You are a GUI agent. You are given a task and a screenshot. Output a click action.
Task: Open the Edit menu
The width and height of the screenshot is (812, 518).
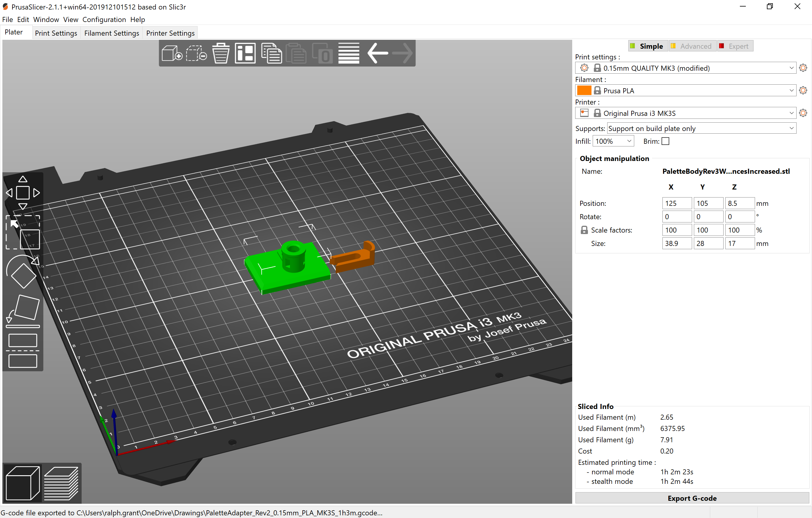coord(23,20)
